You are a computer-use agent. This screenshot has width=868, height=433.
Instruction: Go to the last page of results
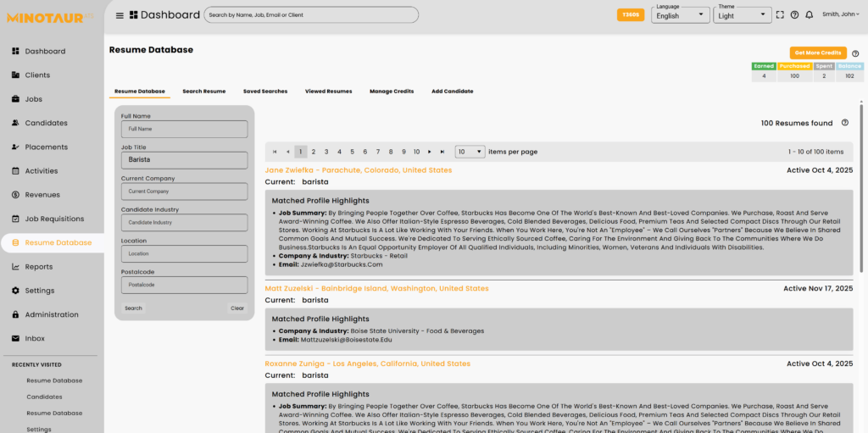[442, 152]
